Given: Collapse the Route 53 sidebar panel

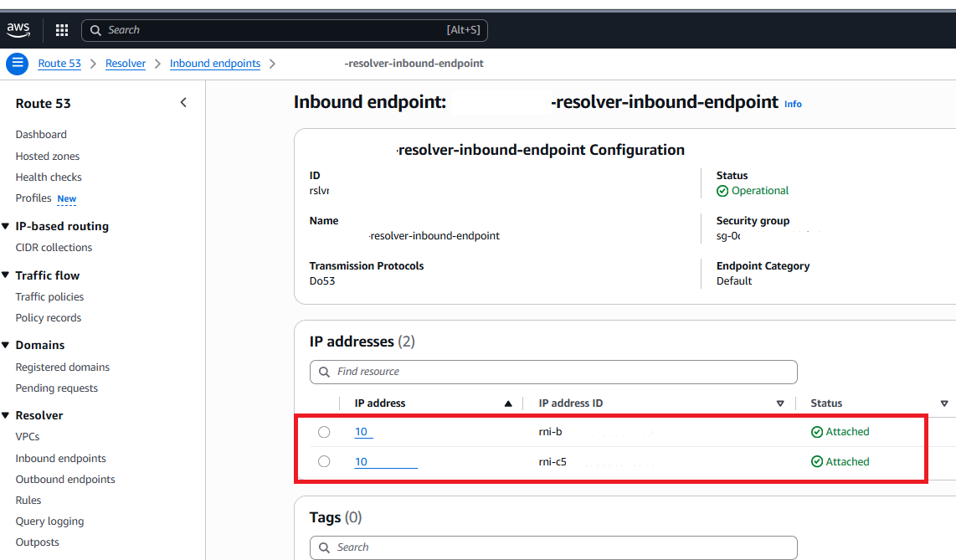Looking at the screenshot, I should pos(183,103).
